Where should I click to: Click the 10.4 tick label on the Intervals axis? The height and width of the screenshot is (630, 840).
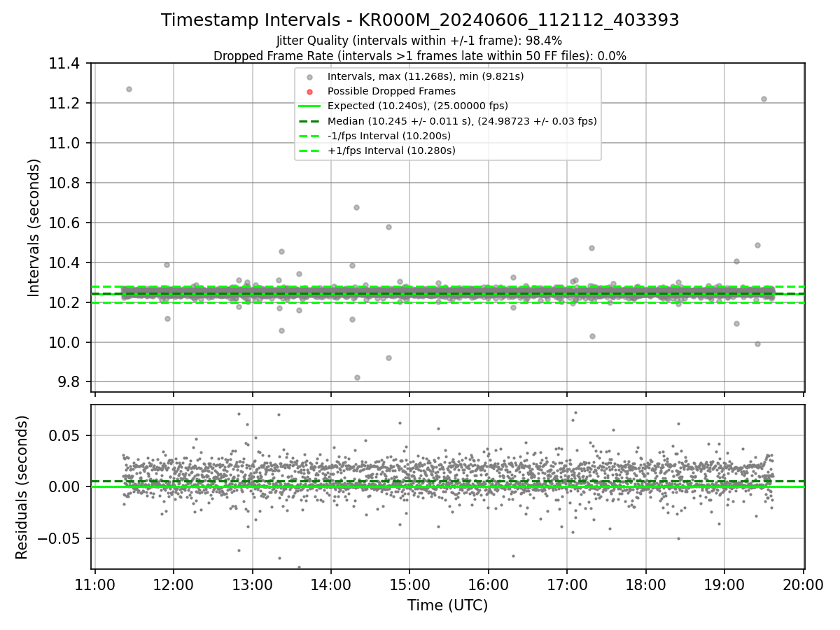(x=64, y=263)
